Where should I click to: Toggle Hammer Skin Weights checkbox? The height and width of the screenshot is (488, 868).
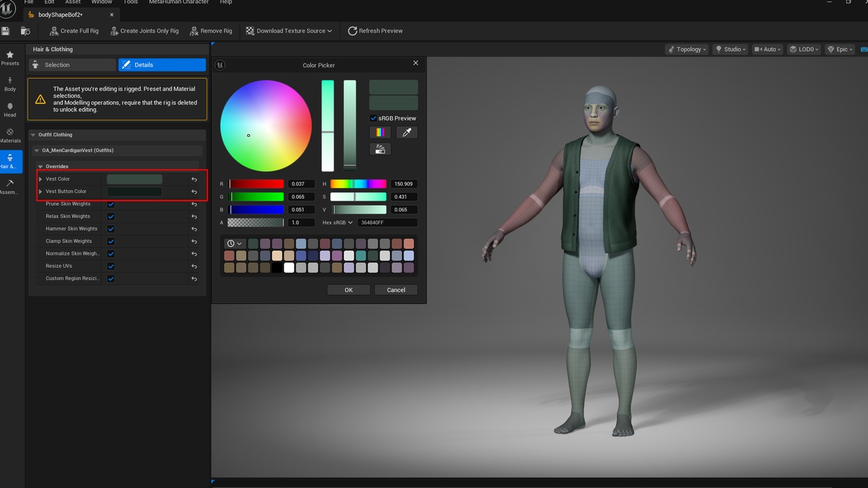click(x=111, y=229)
